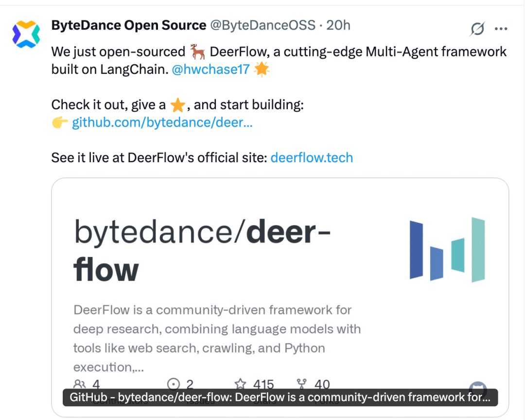Viewport: 525px width, 420px height.
Task: Open the bytedance/deer-flow card title
Action: 202,250
